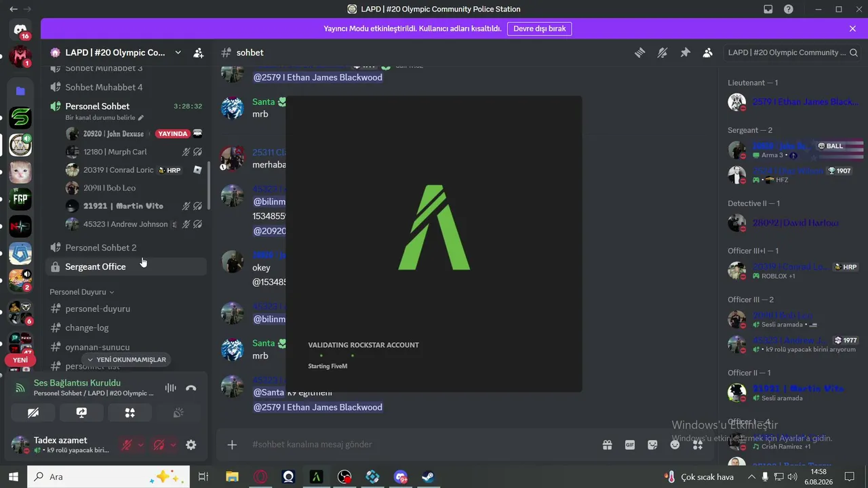Open the FGP server icon in sidebar
The height and width of the screenshot is (488, 868).
pyautogui.click(x=20, y=199)
